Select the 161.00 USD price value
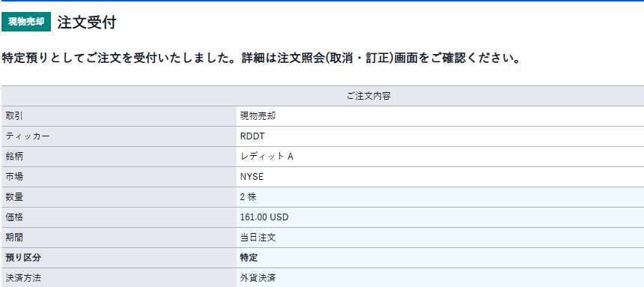Image resolution: width=644 pixels, height=287 pixels. tap(264, 217)
